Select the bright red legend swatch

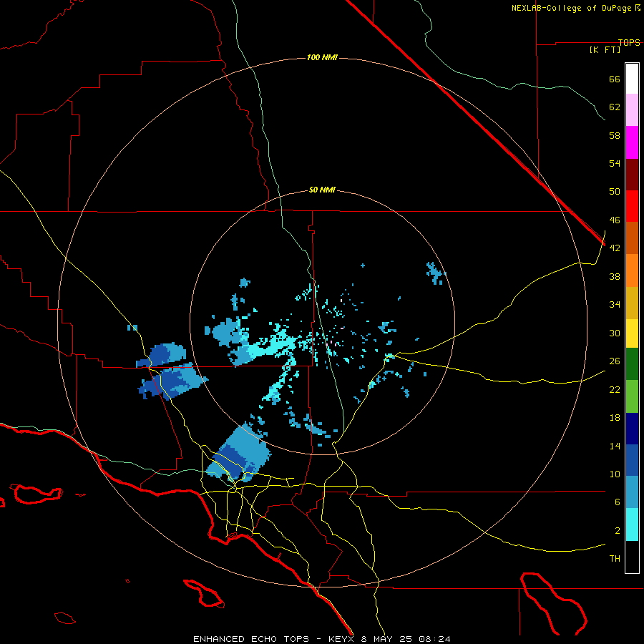632,206
